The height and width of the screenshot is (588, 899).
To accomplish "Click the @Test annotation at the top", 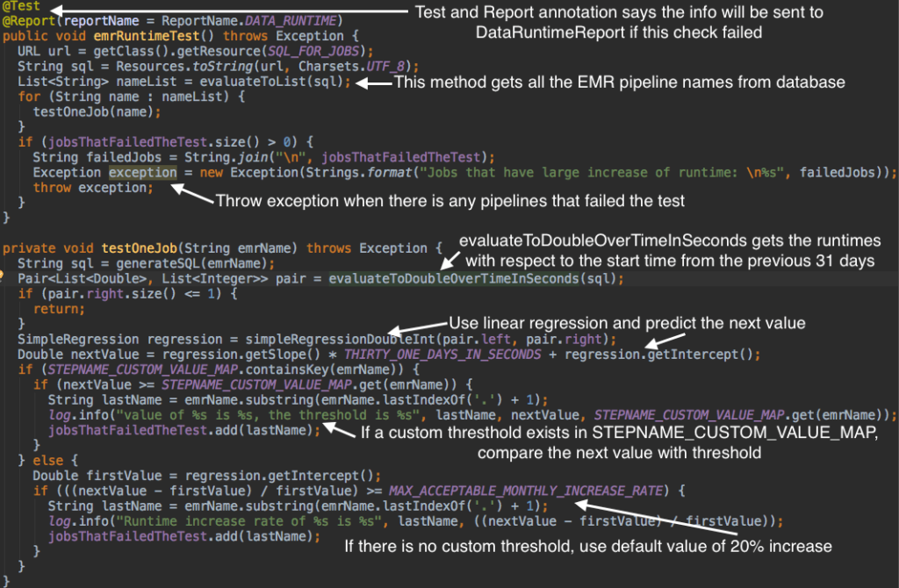I will tap(21, 6).
